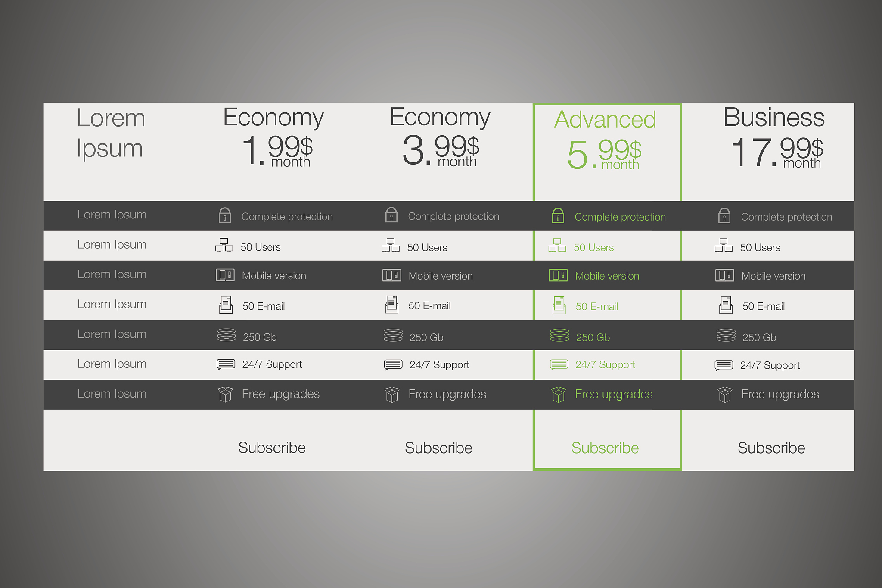
Task: Click the support chat icon in Business column
Action: pos(724,365)
